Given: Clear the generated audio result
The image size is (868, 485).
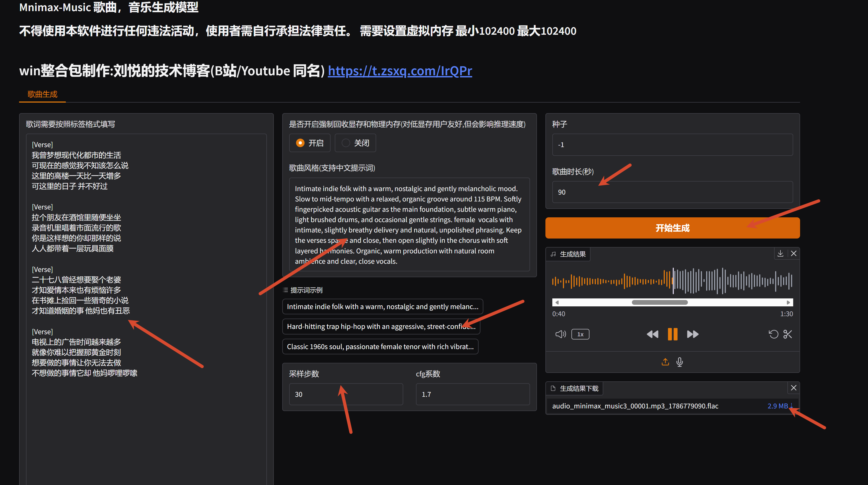Looking at the screenshot, I should [x=793, y=253].
